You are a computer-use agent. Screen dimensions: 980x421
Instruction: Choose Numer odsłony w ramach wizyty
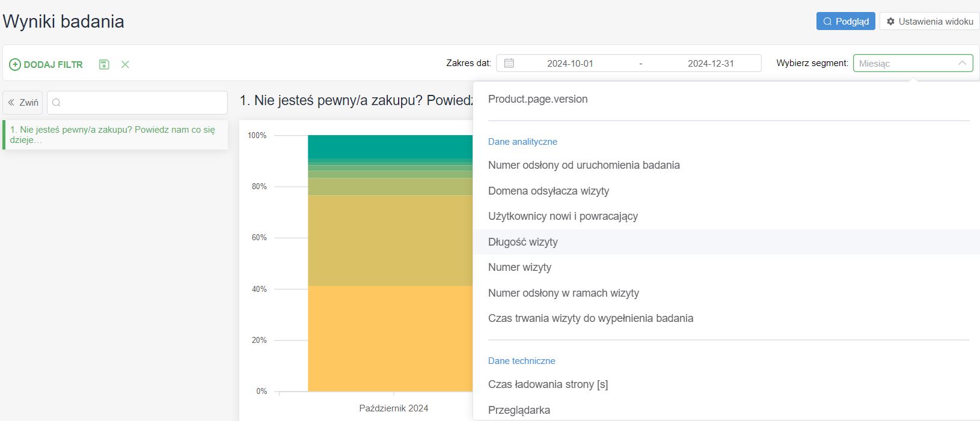pos(726,293)
